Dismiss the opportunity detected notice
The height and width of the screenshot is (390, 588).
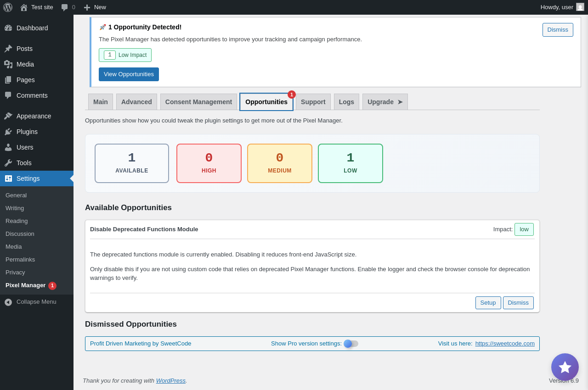557,30
